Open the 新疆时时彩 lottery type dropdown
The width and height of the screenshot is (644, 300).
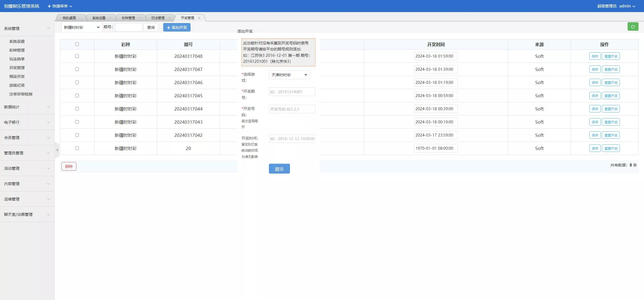pyautogui.click(x=81, y=27)
